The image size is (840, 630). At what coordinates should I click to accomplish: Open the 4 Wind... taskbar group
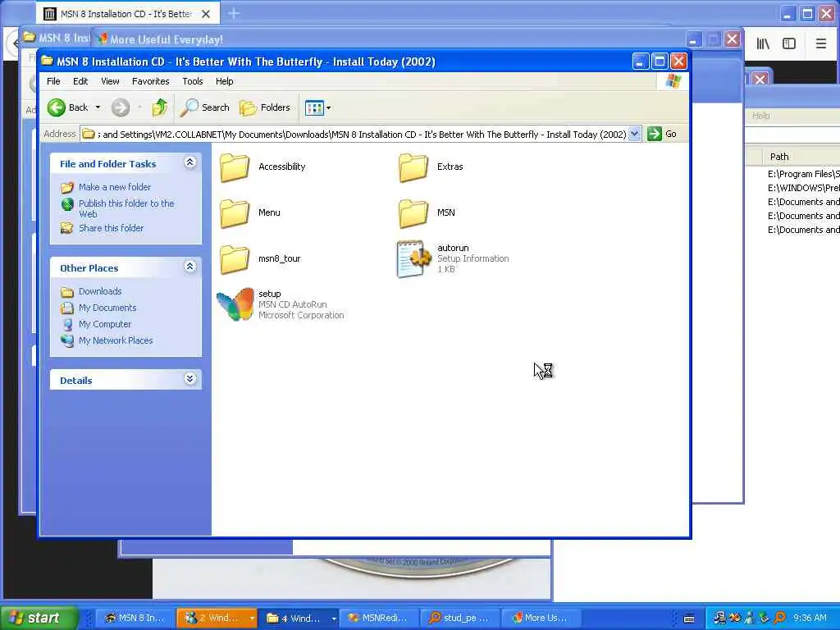click(299, 619)
